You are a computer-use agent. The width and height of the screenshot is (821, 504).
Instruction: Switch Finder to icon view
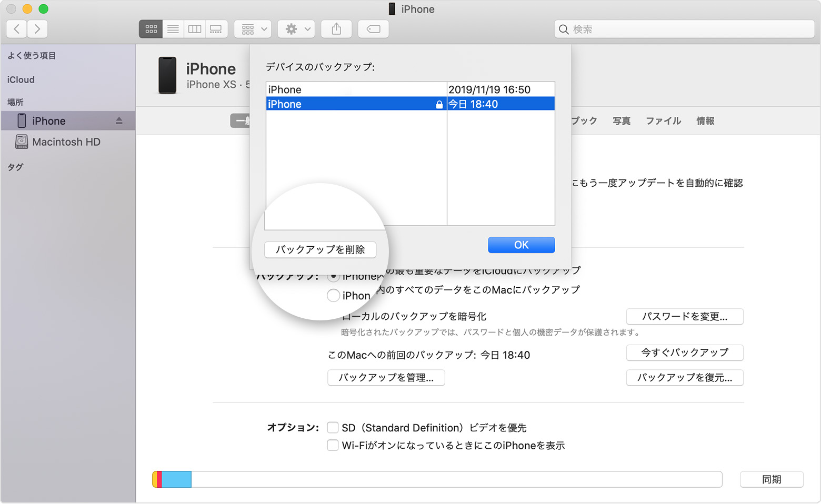click(x=151, y=29)
